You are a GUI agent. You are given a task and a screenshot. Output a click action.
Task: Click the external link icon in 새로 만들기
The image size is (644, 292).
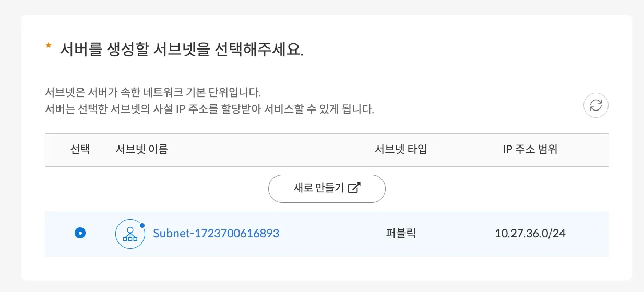click(354, 188)
